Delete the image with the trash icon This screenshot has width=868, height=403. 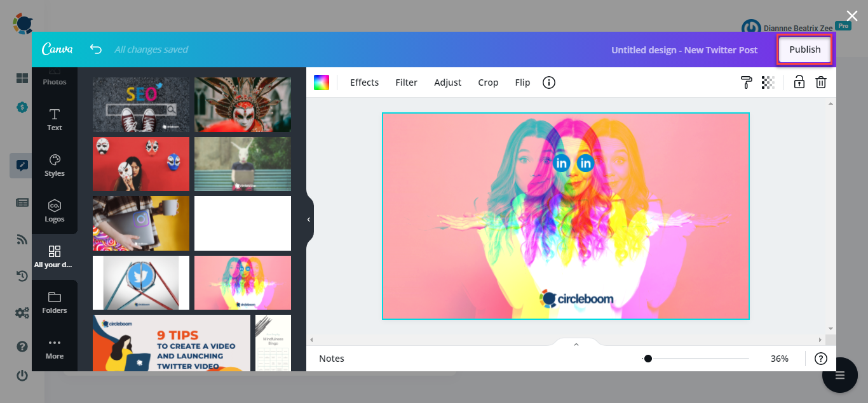click(x=820, y=83)
